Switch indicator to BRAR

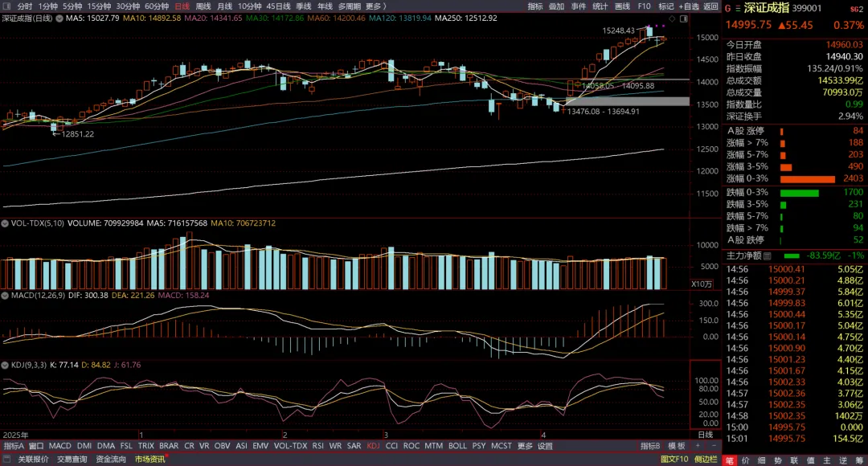(x=169, y=446)
